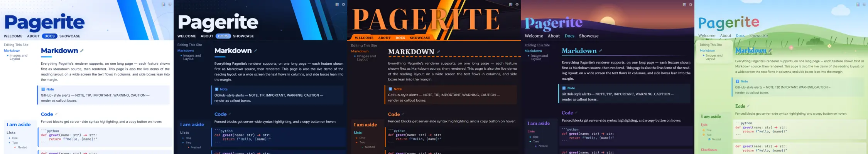Open theme picker icon in green meadow panel
868x154 pixels.
858,5
